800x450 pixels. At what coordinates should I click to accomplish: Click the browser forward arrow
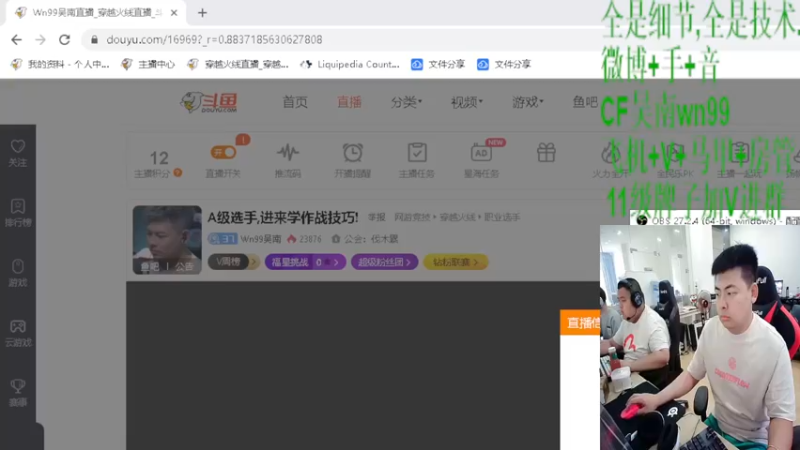[x=40, y=39]
